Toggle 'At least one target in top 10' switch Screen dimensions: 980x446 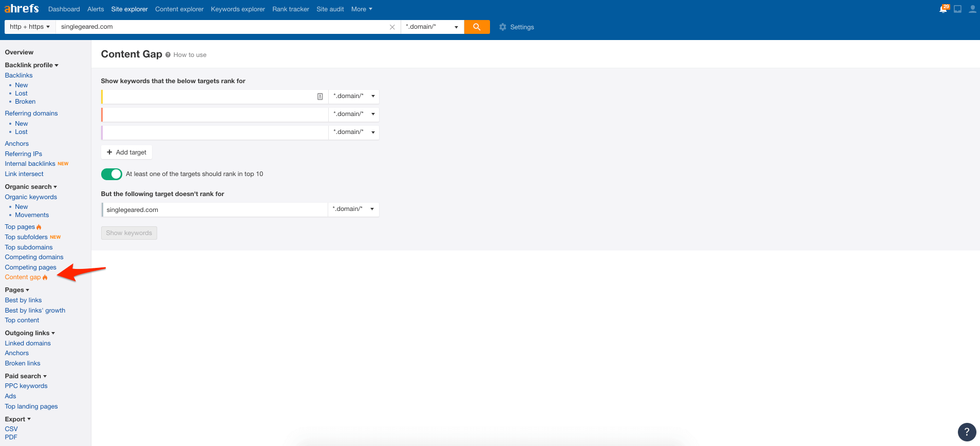pos(111,174)
